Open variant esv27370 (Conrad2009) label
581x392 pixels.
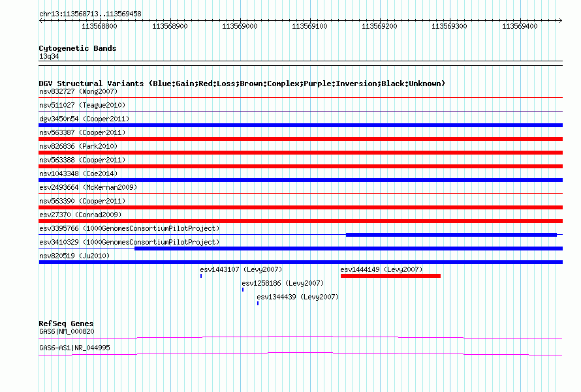coord(80,215)
